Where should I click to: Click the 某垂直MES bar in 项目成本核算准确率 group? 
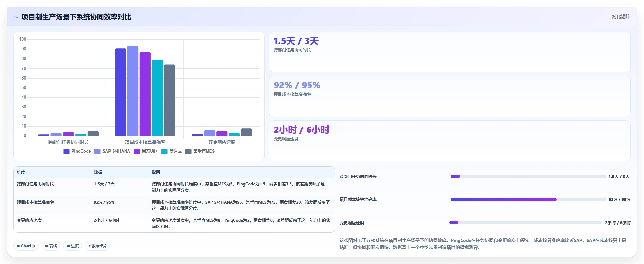point(170,100)
